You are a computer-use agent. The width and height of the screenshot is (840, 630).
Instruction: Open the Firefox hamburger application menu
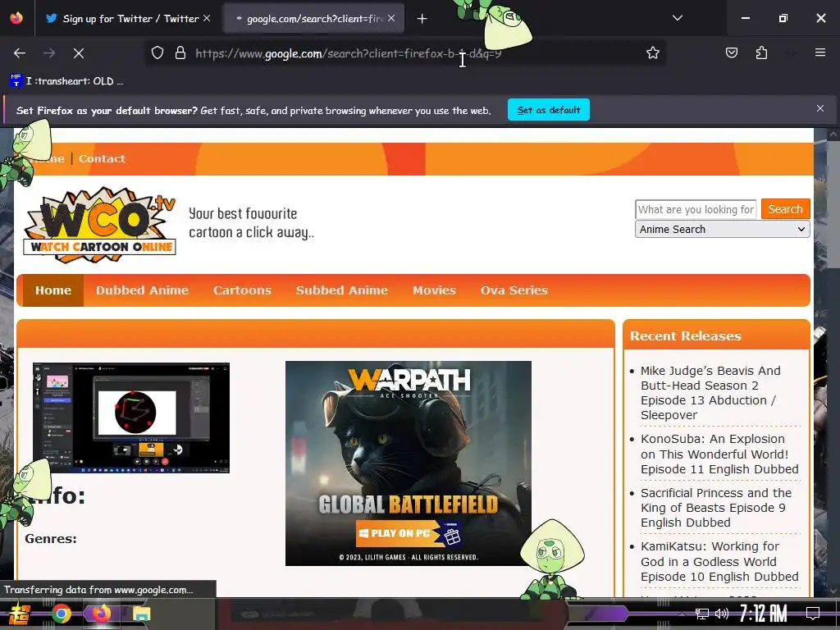coord(819,52)
